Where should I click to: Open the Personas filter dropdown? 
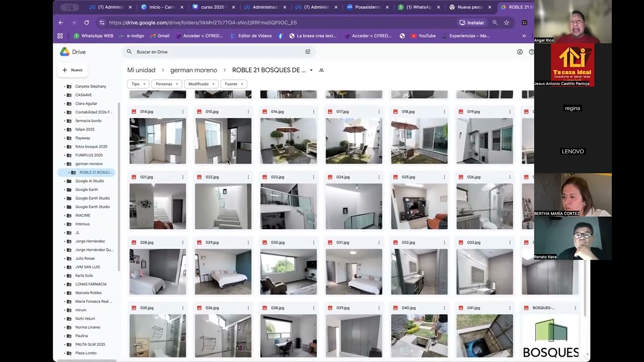[x=167, y=84]
